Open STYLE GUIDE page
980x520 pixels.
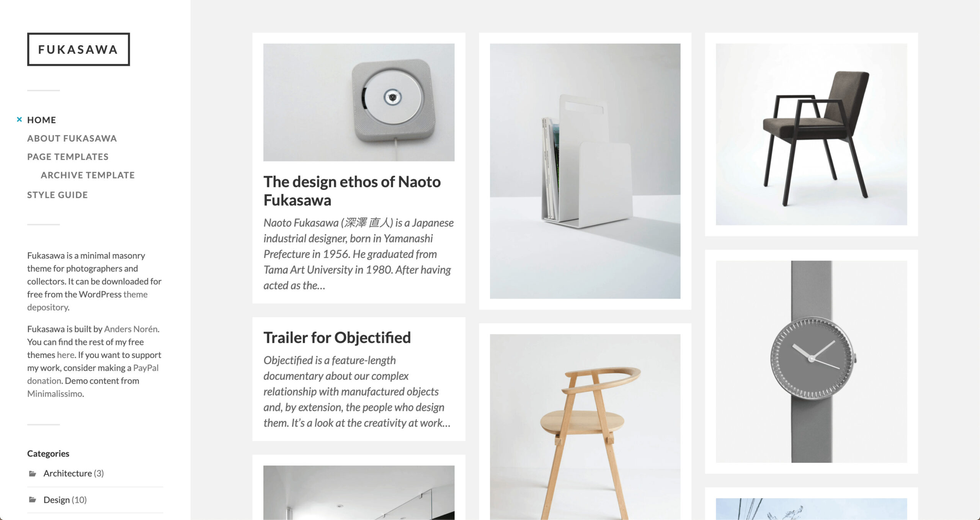tap(56, 193)
